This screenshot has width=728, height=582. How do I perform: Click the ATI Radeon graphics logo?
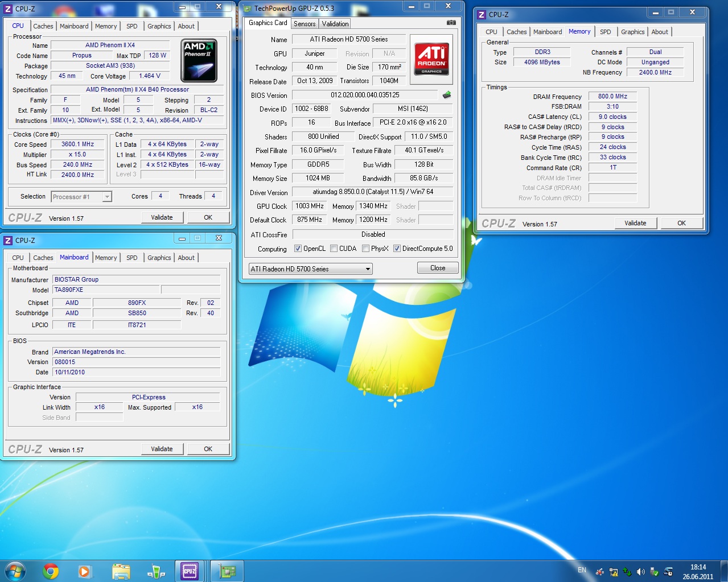pos(431,59)
